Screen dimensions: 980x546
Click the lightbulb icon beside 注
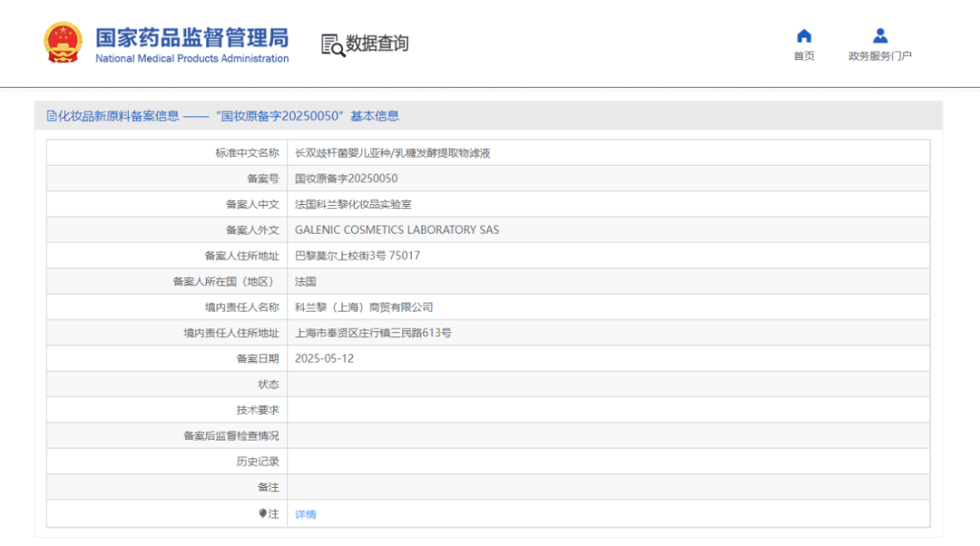pos(262,513)
